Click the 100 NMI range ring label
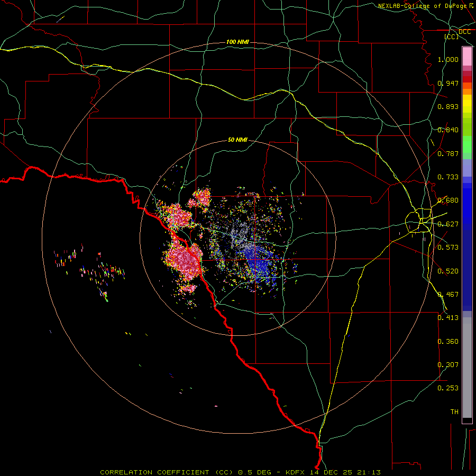 pos(237,42)
